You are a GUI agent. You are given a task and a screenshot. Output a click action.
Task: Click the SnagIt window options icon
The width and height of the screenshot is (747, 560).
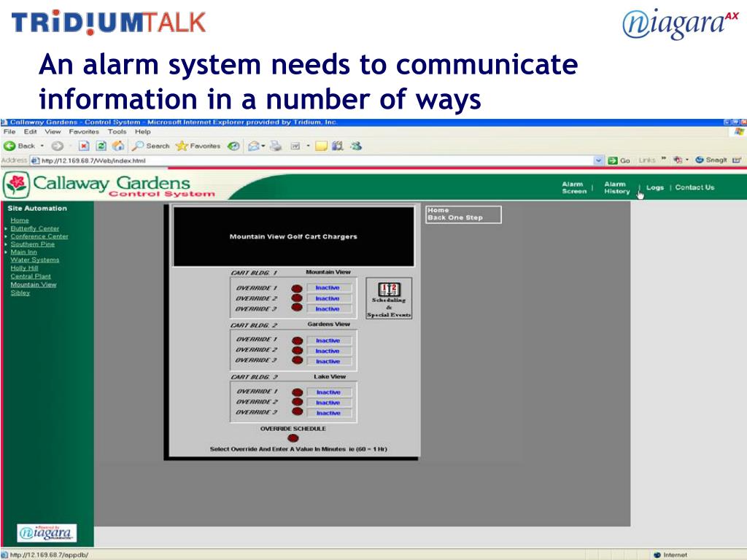pos(737,160)
